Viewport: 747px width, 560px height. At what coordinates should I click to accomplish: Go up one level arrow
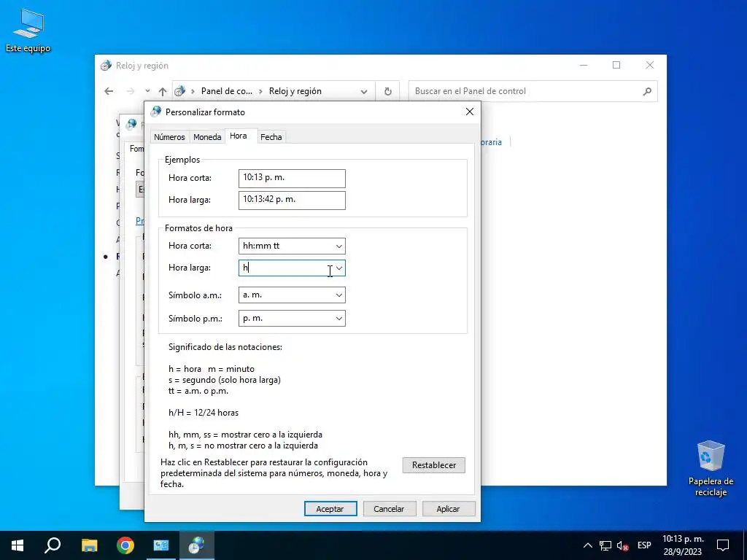[163, 91]
